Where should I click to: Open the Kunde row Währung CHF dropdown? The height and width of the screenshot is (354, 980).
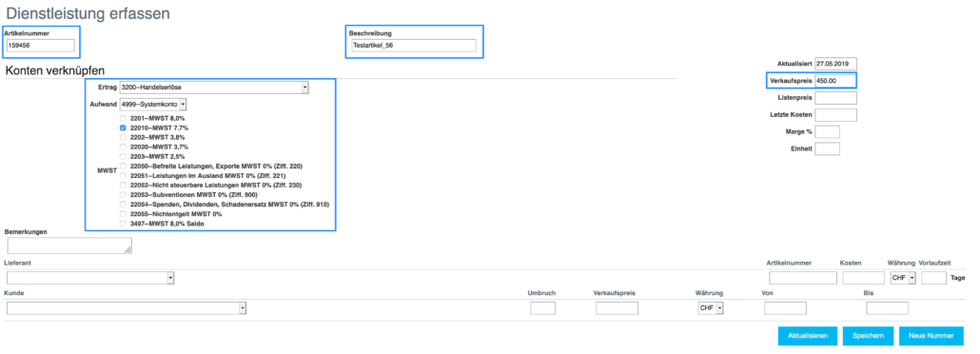click(x=711, y=307)
